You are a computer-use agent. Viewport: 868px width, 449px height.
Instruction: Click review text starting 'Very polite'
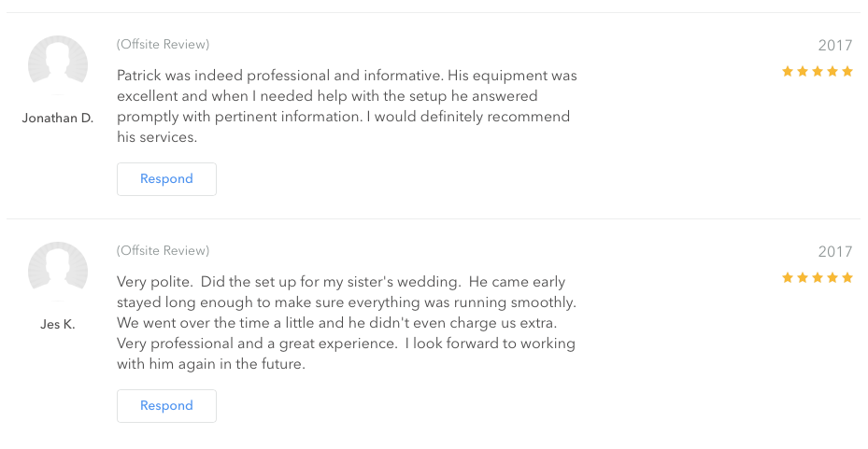(347, 323)
